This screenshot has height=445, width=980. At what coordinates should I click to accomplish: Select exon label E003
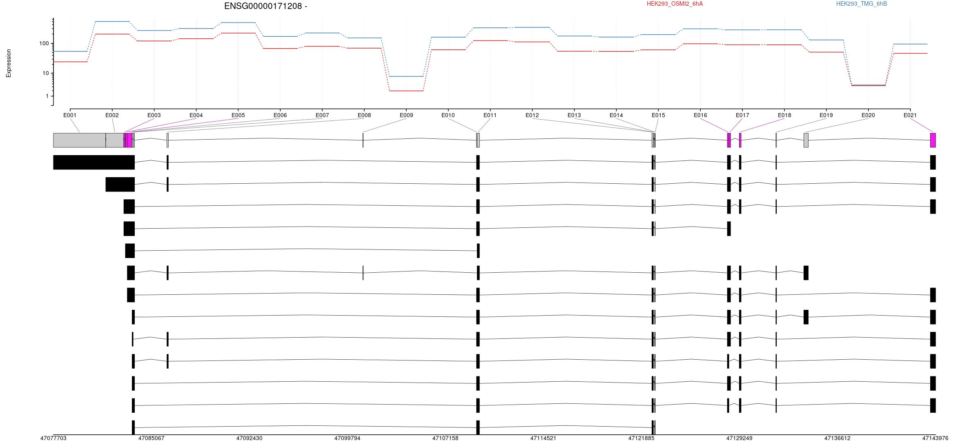154,115
